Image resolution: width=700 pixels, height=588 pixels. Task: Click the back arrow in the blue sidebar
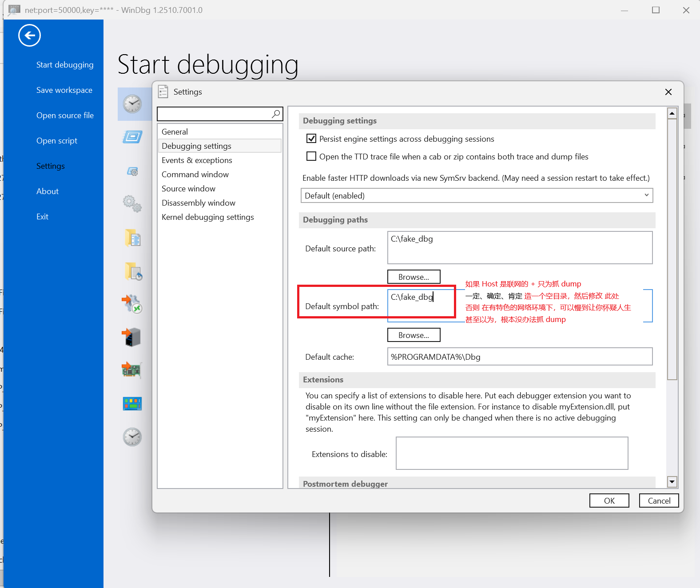click(x=29, y=36)
